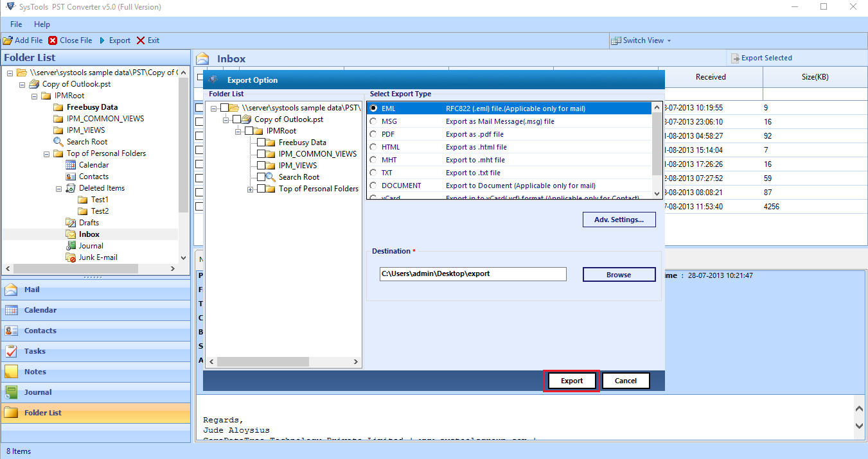This screenshot has height=459, width=868.
Task: Select the Deleted Items folder icon
Action: [71, 188]
